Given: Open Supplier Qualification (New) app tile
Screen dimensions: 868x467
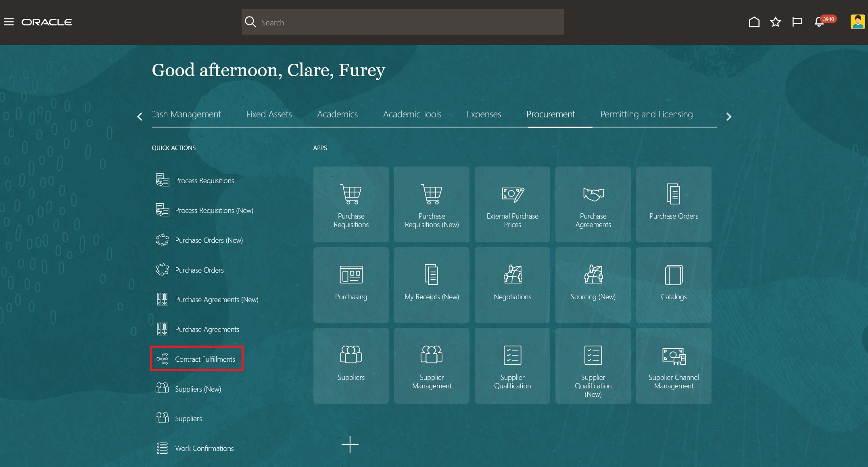Looking at the screenshot, I should click(593, 366).
